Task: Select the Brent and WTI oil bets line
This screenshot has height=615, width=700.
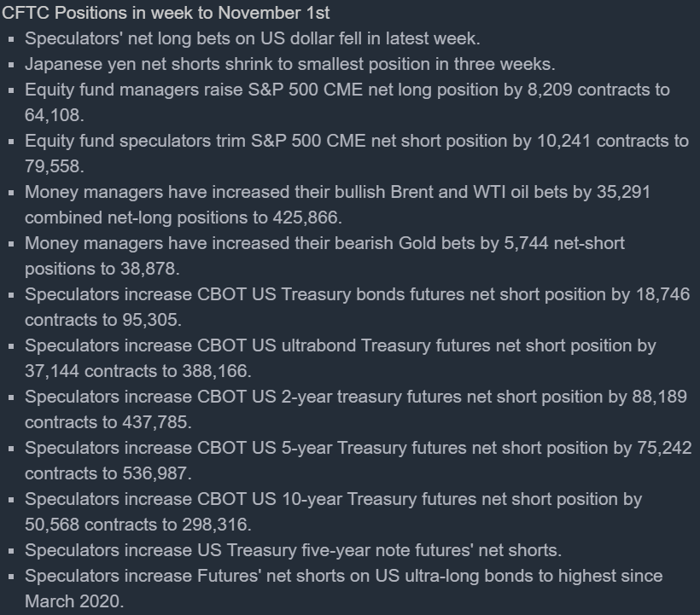Action: (337, 192)
